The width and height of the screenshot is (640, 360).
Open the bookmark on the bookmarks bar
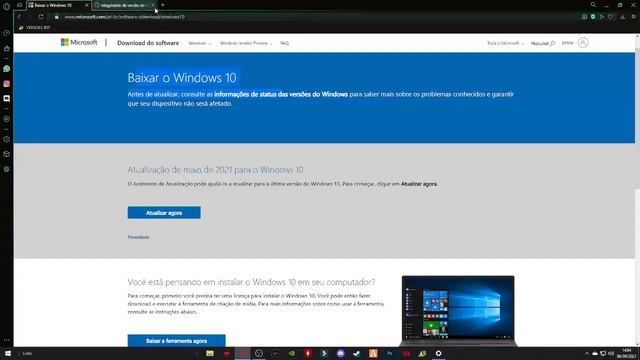34,27
